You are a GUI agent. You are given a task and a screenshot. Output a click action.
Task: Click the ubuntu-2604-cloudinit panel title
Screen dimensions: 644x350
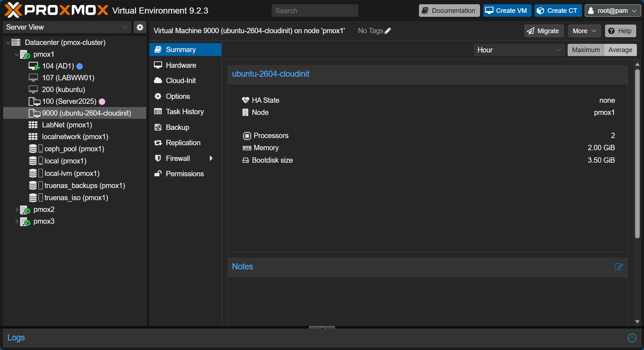pyautogui.click(x=271, y=74)
